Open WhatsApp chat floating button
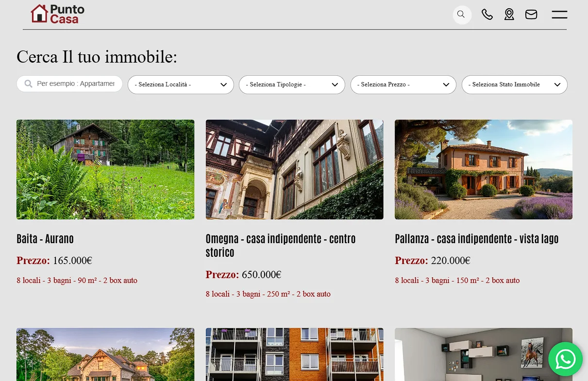588x381 pixels. 565,359
